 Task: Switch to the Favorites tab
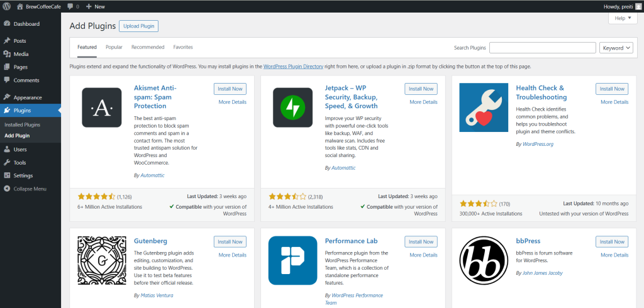coord(183,47)
